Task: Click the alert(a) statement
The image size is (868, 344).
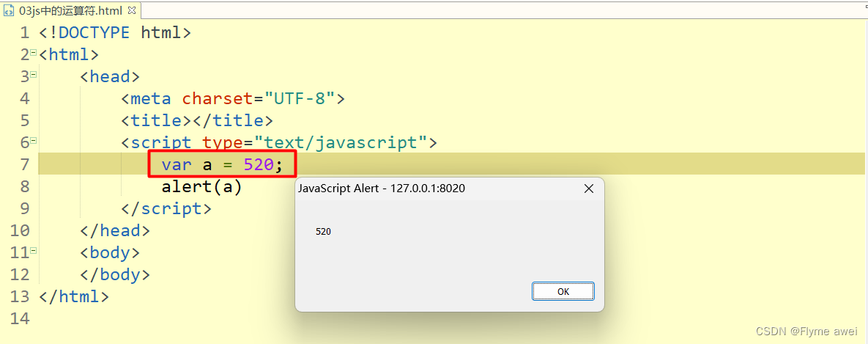Action: pos(201,187)
